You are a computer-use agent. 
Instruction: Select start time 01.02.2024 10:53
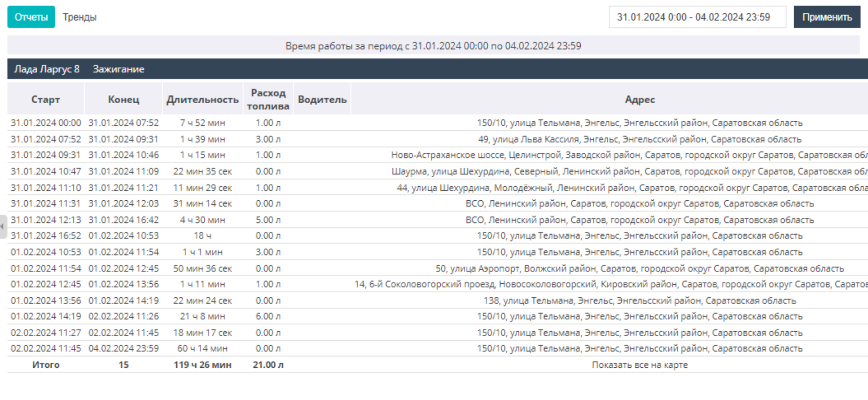[46, 252]
